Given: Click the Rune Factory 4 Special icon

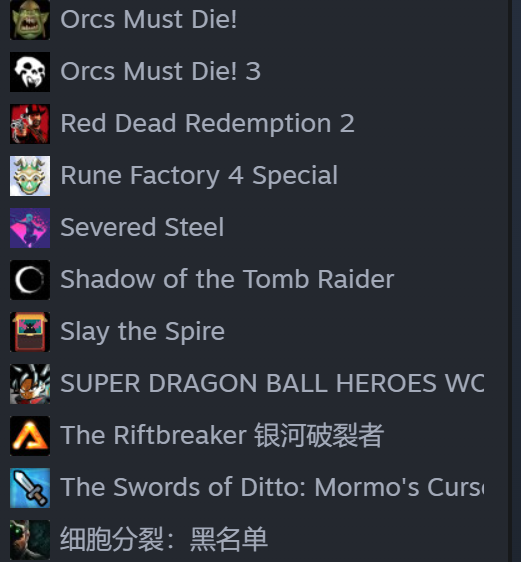Looking at the screenshot, I should tap(30, 176).
